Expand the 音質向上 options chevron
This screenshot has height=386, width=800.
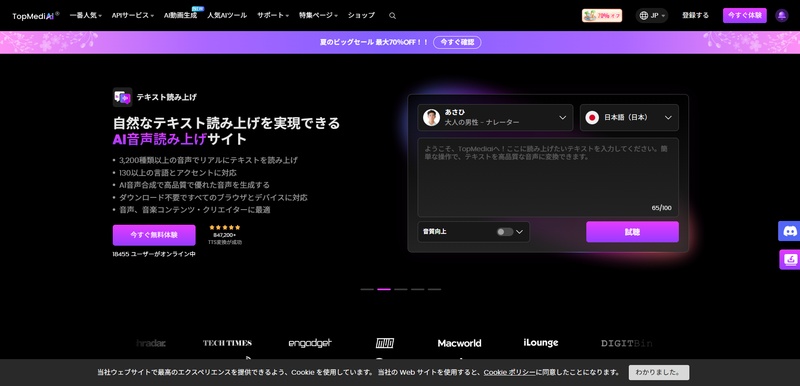click(x=519, y=232)
